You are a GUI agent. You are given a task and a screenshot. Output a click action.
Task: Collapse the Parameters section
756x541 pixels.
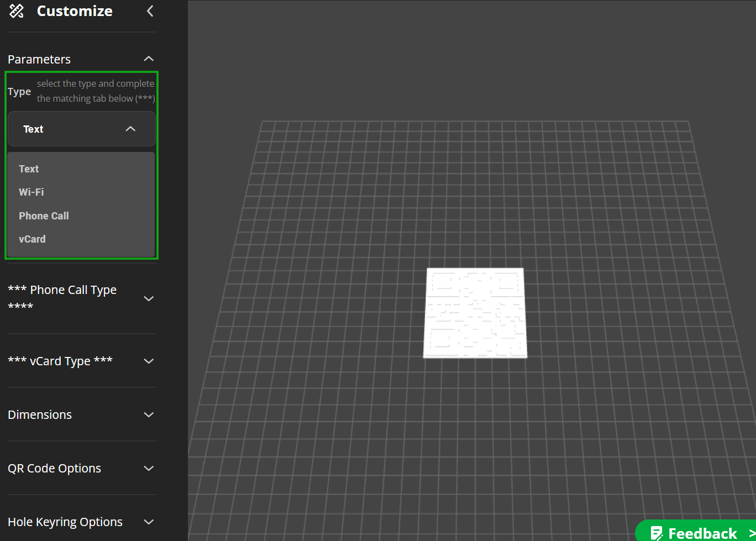(148, 59)
